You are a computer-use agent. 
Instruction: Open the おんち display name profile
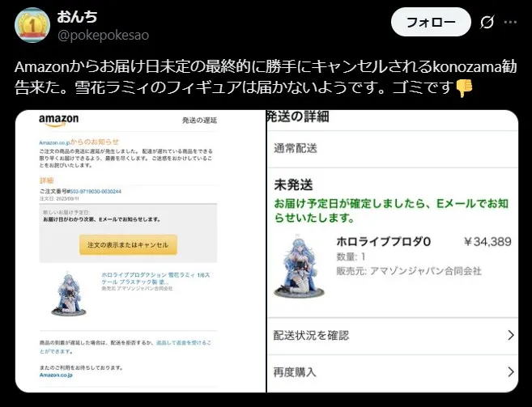pos(77,16)
